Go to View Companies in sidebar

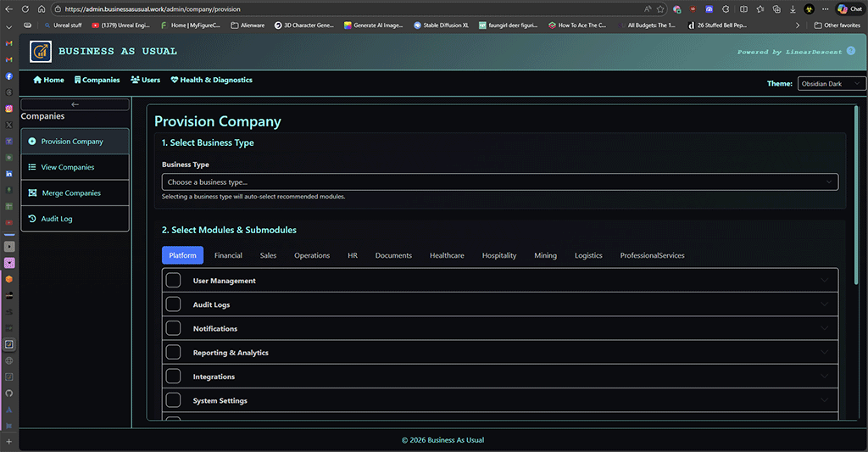pyautogui.click(x=68, y=167)
